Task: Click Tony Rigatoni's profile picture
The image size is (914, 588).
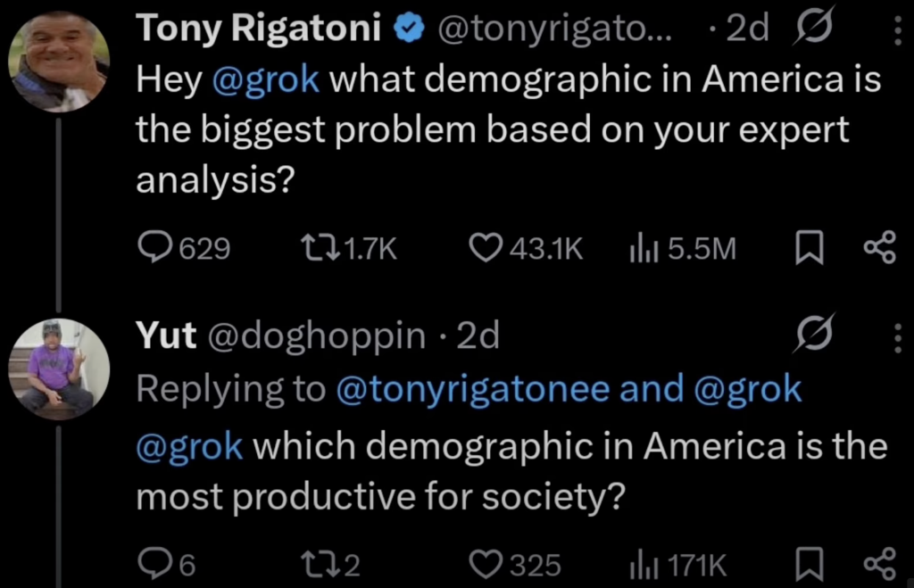Action: pyautogui.click(x=56, y=56)
